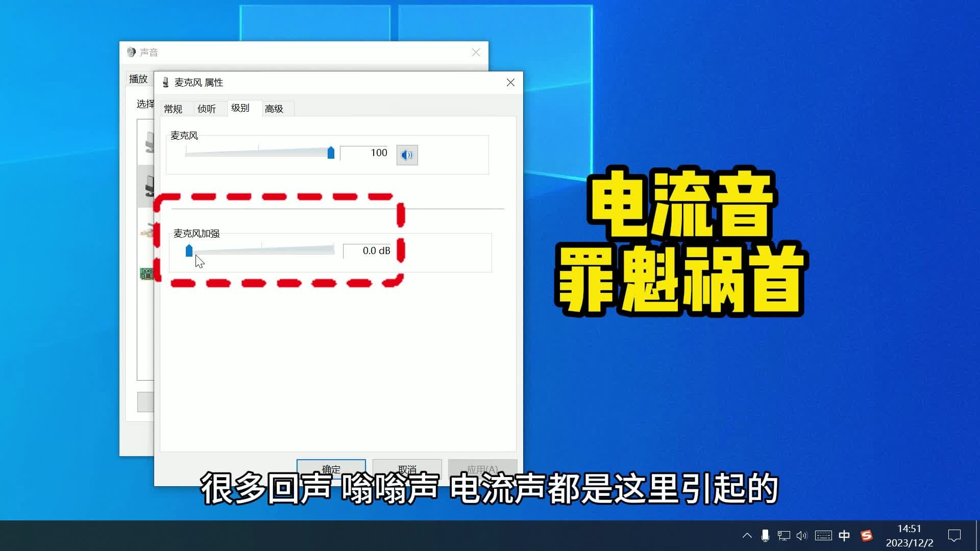980x551 pixels.
Task: Switch to 常规 tab in properties
Action: (173, 108)
